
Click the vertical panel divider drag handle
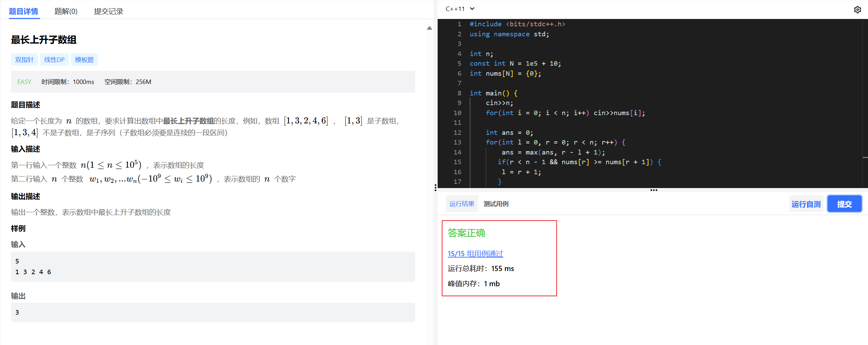[435, 188]
